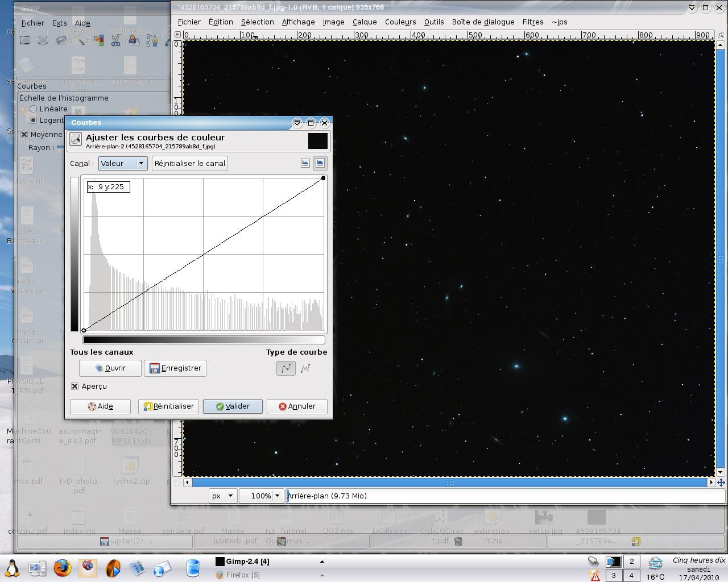The height and width of the screenshot is (582, 728).
Task: Click the weather applet showing 16°C
Action: [x=655, y=569]
